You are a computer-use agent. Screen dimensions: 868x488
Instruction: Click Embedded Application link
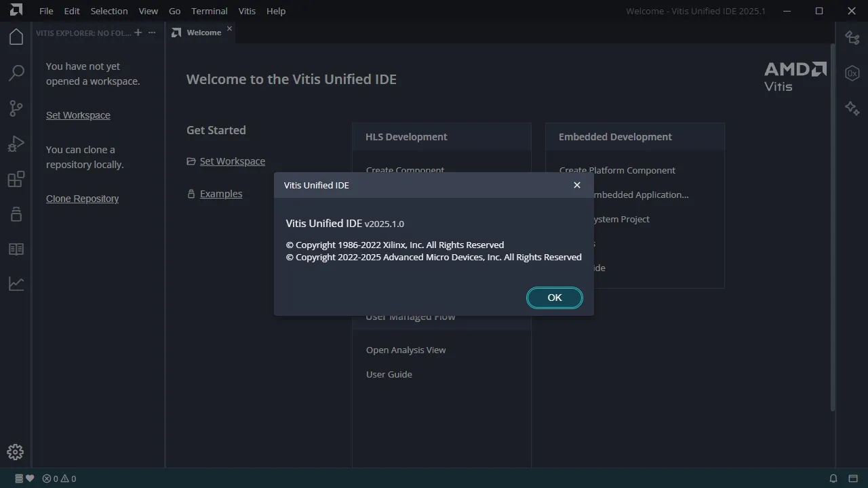coord(641,195)
